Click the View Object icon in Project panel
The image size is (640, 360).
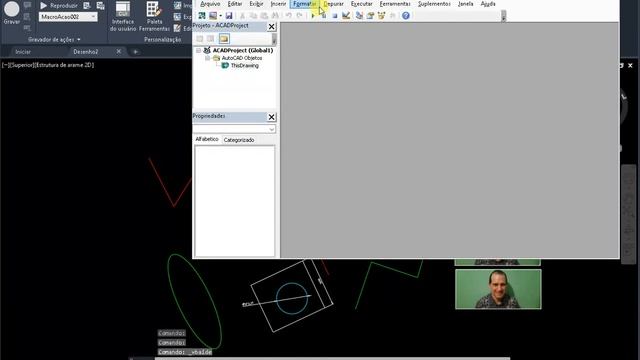[x=211, y=39]
